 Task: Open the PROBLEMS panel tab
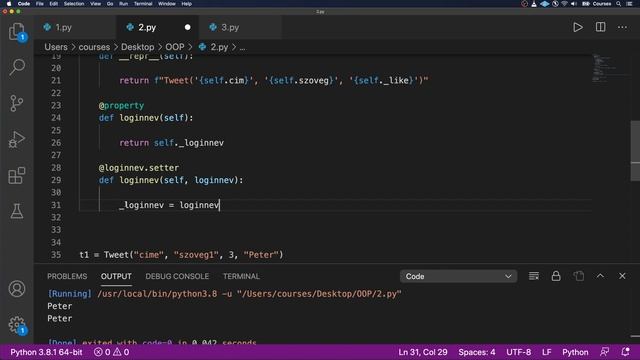point(67,276)
